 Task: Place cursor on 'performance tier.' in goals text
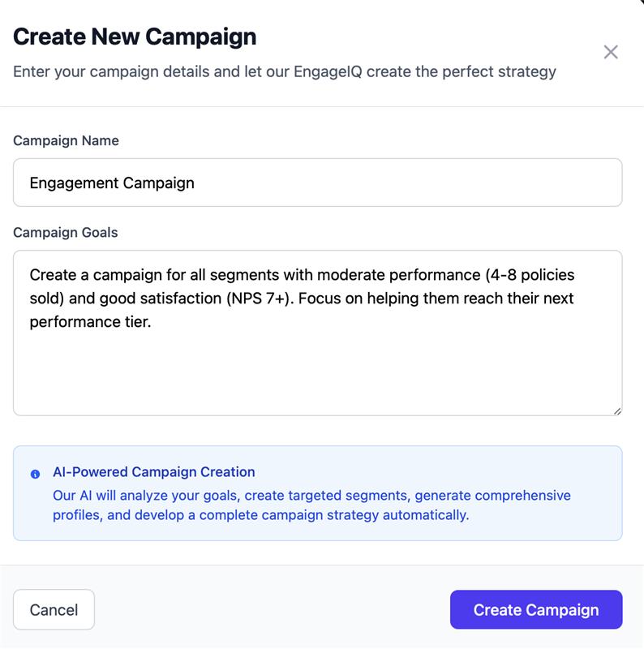pos(91,322)
